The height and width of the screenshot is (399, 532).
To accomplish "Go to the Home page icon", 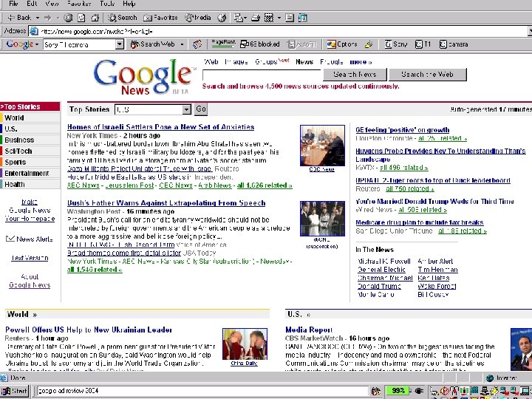I will point(95,18).
